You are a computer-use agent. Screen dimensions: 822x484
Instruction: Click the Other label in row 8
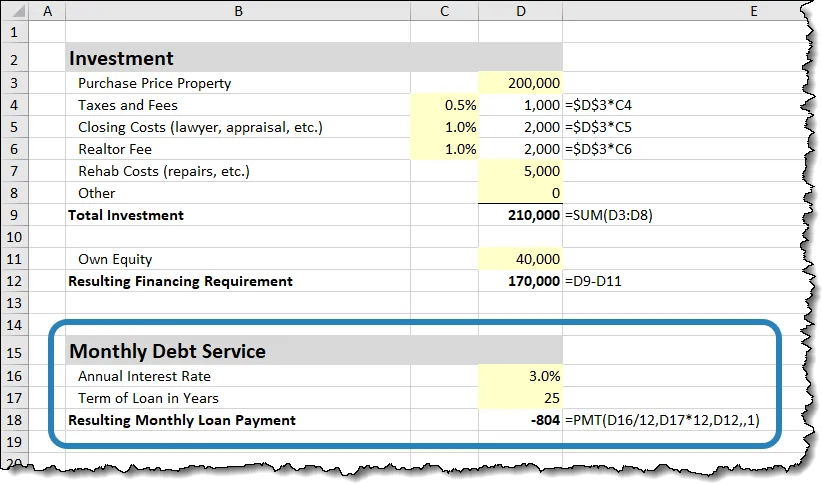click(x=96, y=193)
